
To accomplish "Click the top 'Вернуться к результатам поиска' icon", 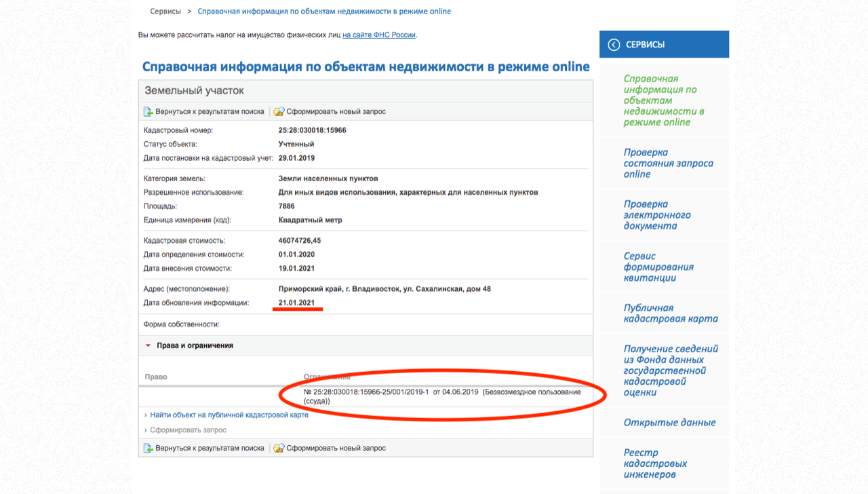I will click(x=149, y=112).
